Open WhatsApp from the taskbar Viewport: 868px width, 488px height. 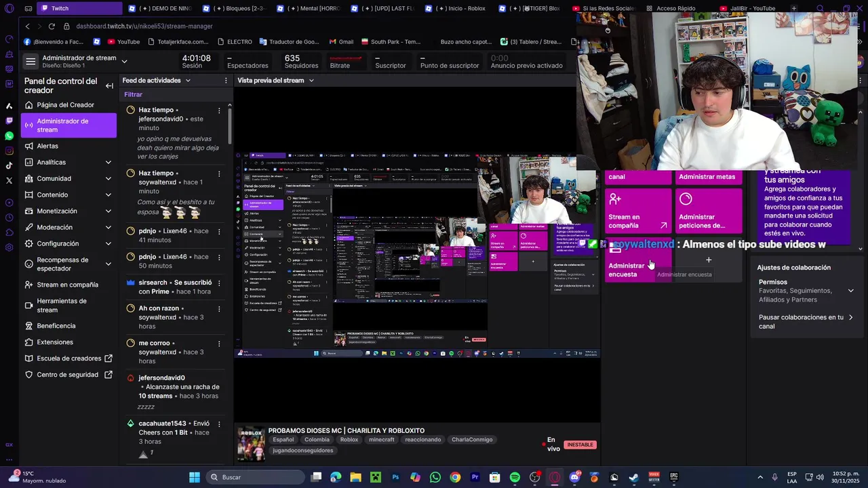435,477
